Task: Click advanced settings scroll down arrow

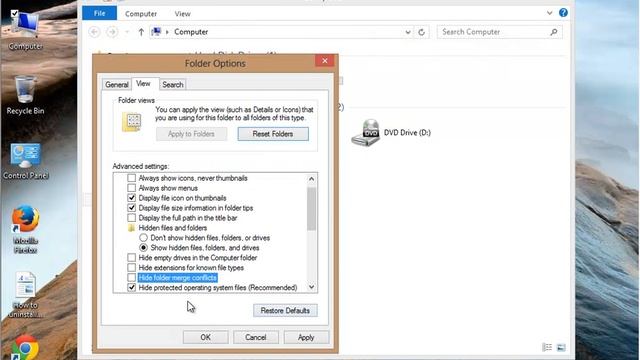Action: tap(311, 287)
